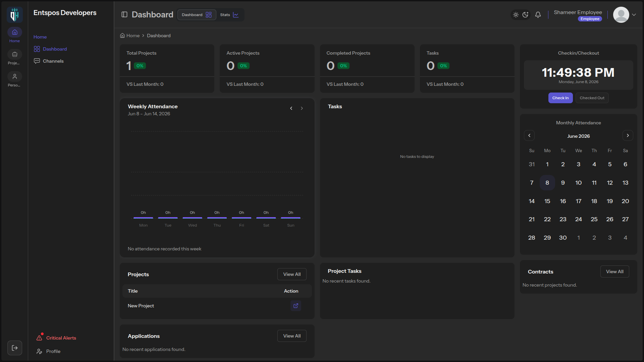Click Home breadcrumb link
This screenshot has height=362, width=644.
(133, 36)
